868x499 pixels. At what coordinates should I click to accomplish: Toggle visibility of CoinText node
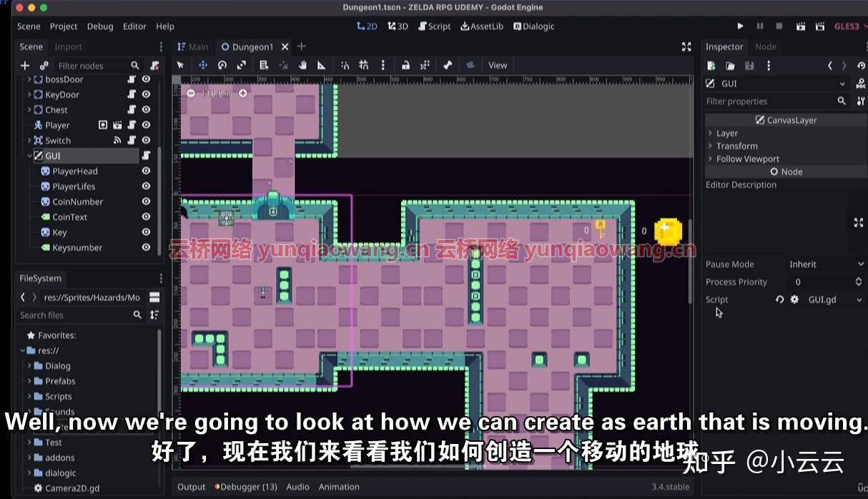146,217
